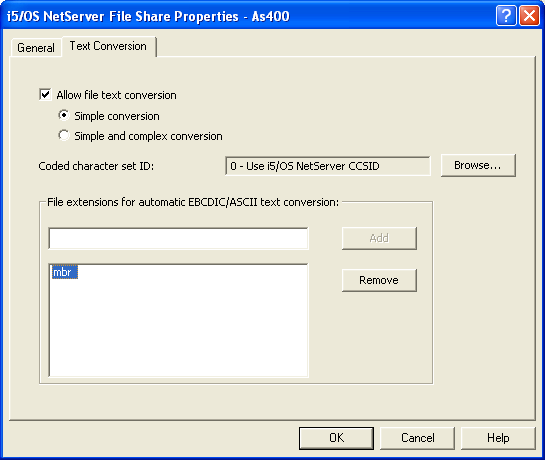Cancel the file share properties changes
Screen dimensions: 545x460
tap(417, 438)
